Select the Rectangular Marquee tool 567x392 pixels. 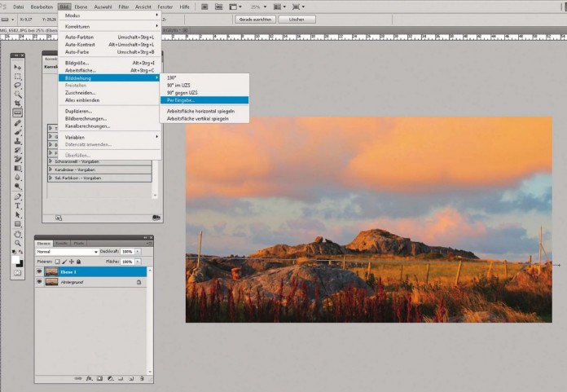point(18,76)
